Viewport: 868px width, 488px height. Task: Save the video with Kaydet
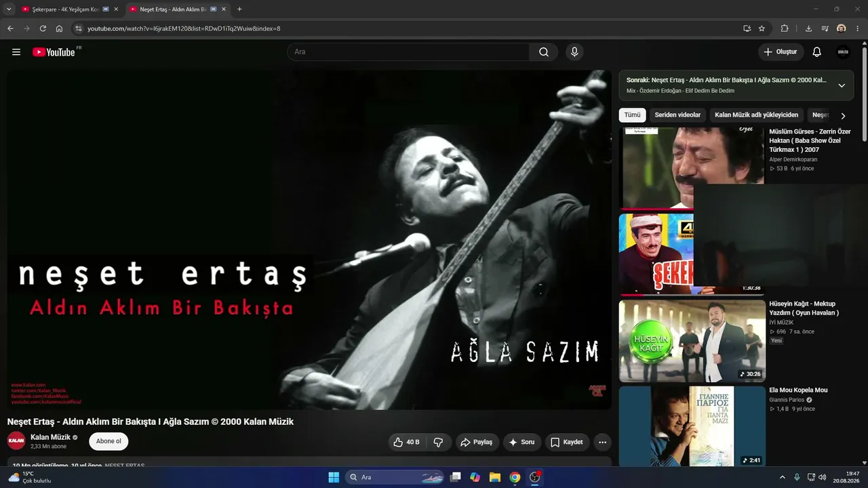click(567, 442)
